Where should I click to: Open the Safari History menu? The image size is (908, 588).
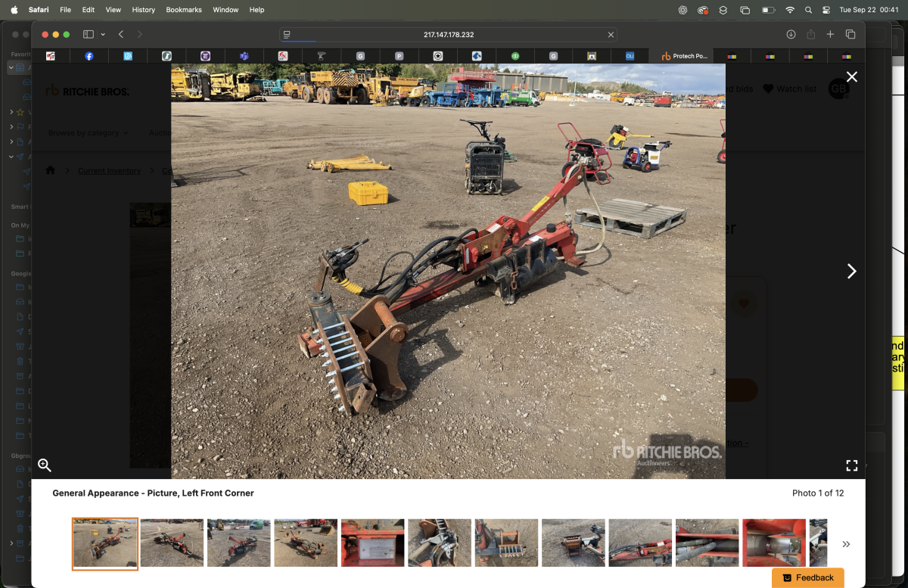tap(143, 10)
